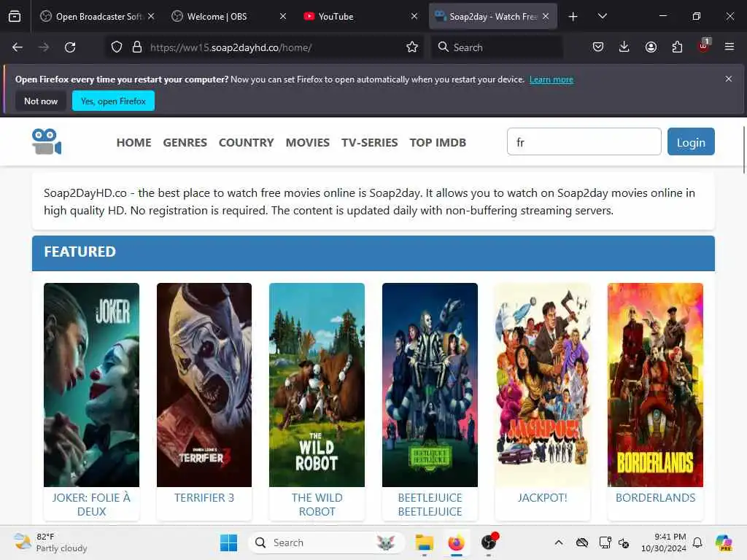
Task: Expand the list all tabs dropdown
Action: coord(602,16)
